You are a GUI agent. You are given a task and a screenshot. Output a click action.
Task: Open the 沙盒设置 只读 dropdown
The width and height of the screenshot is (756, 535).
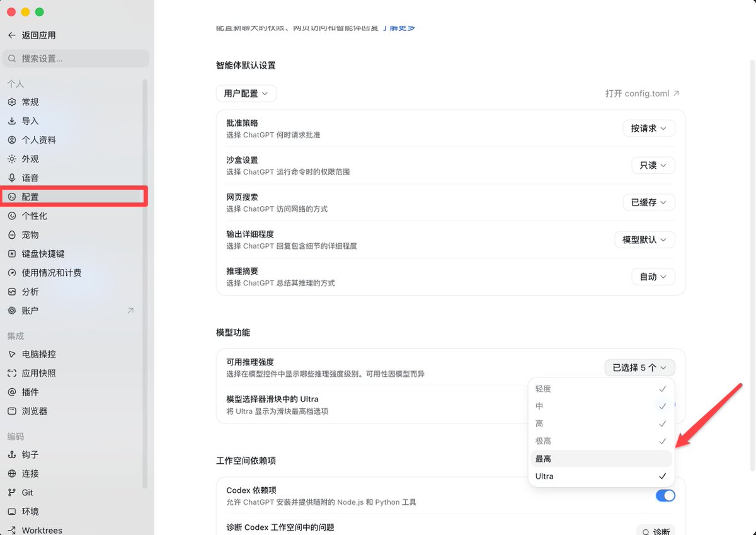(653, 165)
